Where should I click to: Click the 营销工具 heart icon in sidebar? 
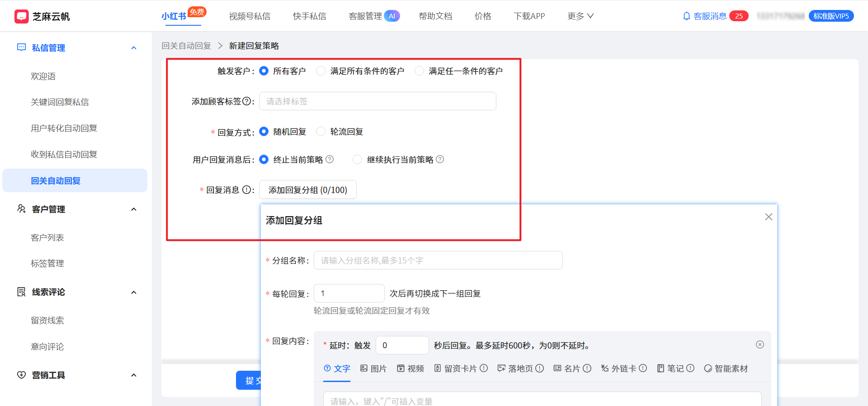(21, 375)
